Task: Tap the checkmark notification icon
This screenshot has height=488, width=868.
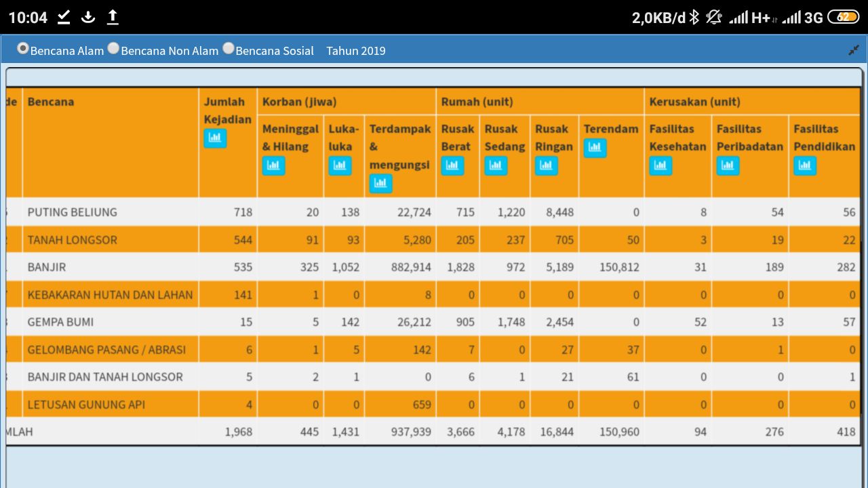Action: click(x=64, y=17)
